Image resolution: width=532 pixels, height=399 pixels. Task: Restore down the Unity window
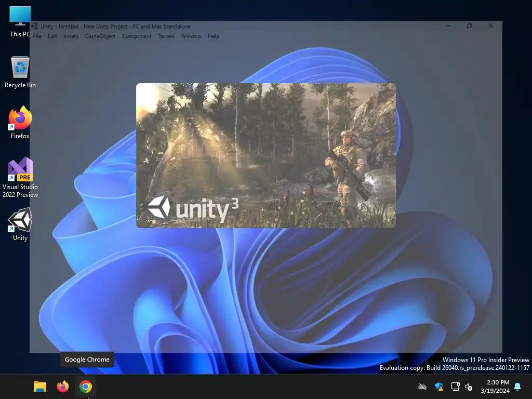(470, 26)
